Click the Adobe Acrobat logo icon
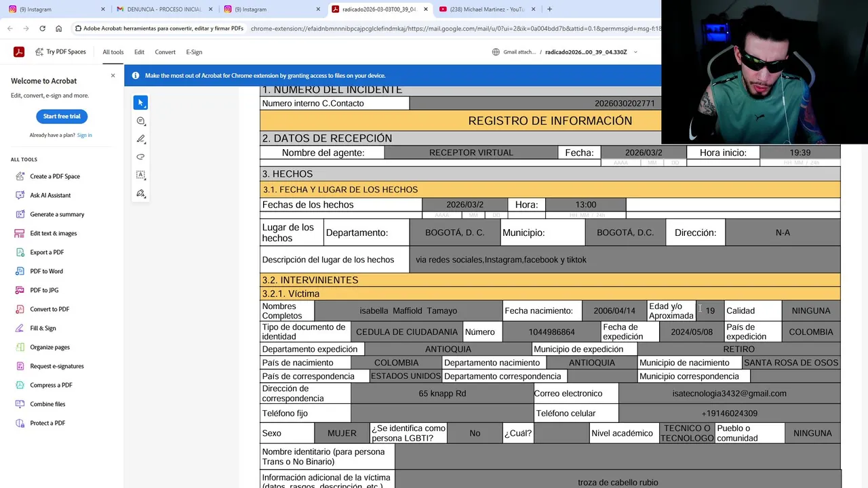The height and width of the screenshot is (488, 868). 19,52
